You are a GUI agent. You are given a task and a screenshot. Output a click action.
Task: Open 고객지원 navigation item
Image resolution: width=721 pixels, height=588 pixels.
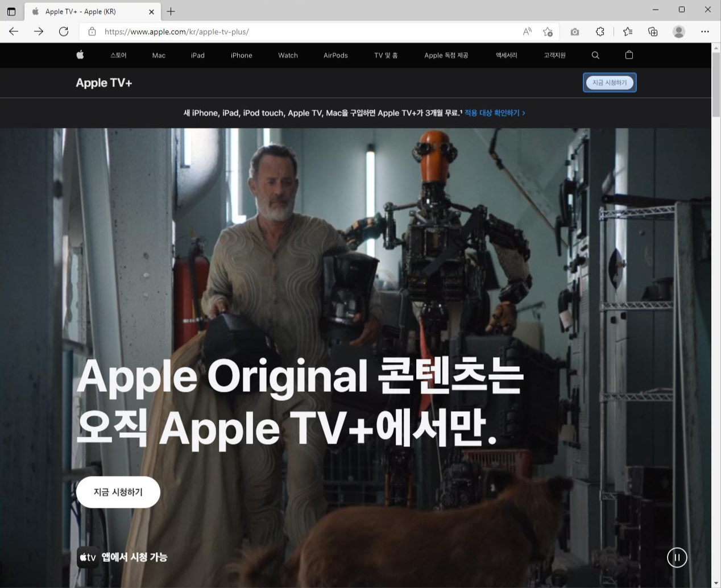coord(554,55)
